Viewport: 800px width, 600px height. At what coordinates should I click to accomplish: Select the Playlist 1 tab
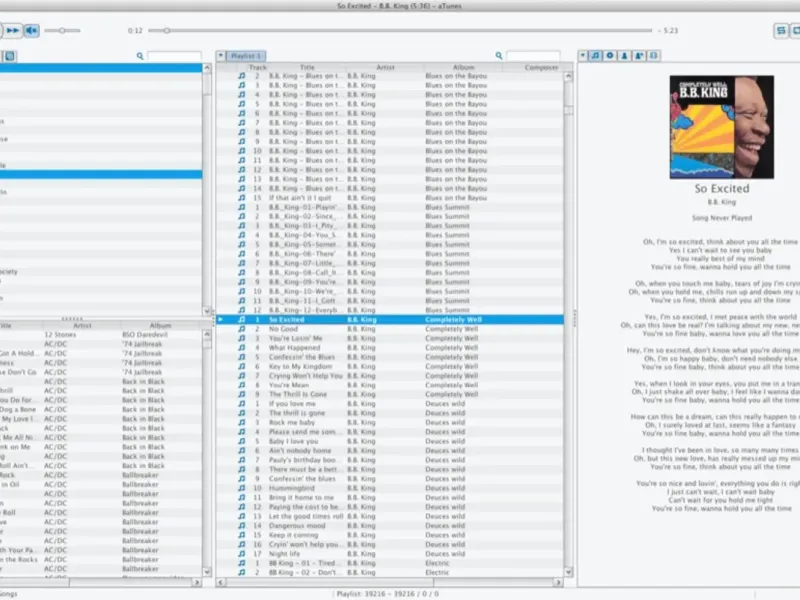pos(245,56)
